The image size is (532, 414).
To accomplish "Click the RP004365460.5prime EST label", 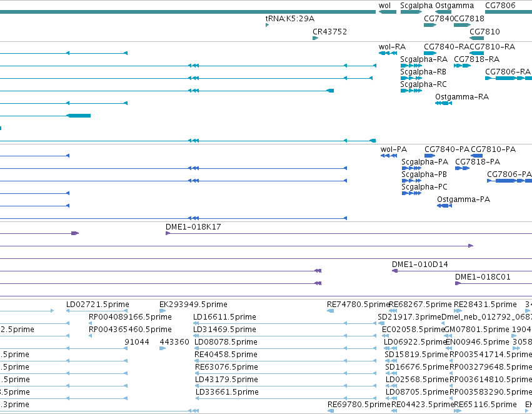I will click(x=130, y=330).
